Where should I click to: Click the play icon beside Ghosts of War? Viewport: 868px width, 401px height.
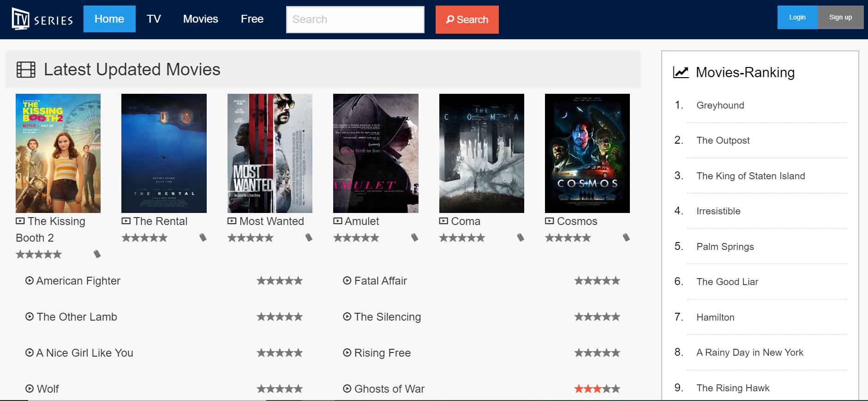coord(347,389)
